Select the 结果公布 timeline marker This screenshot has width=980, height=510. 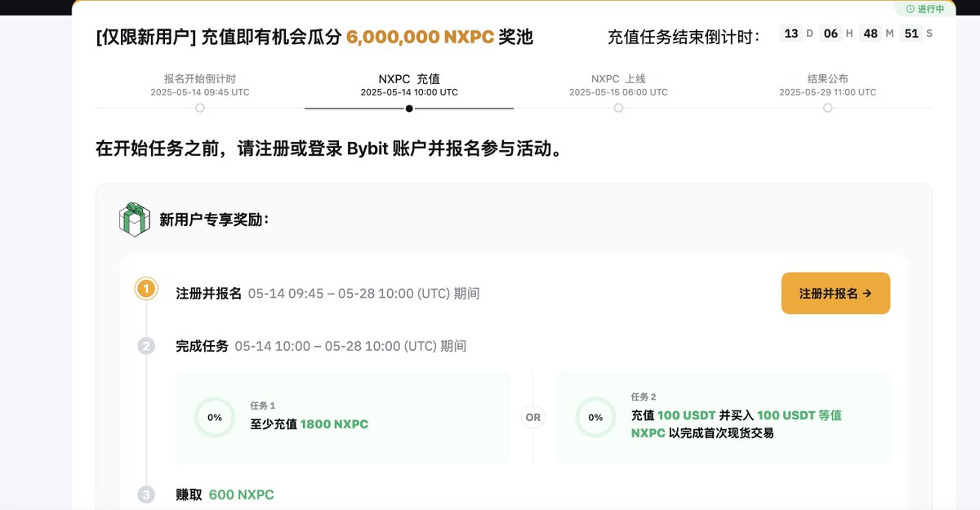coord(827,108)
